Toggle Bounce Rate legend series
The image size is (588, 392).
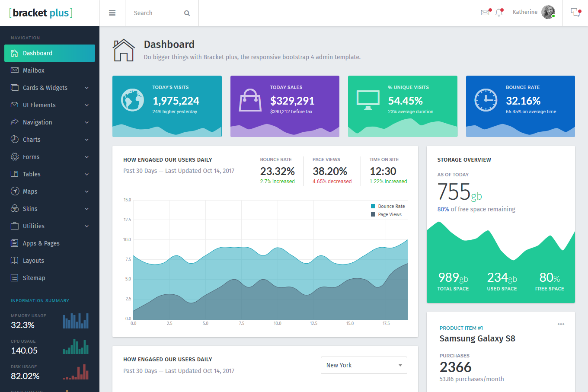(x=388, y=206)
